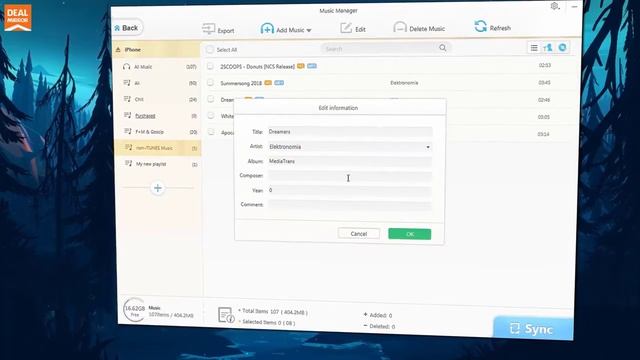Open the Purchased playlist
640x360 pixels.
point(159,116)
